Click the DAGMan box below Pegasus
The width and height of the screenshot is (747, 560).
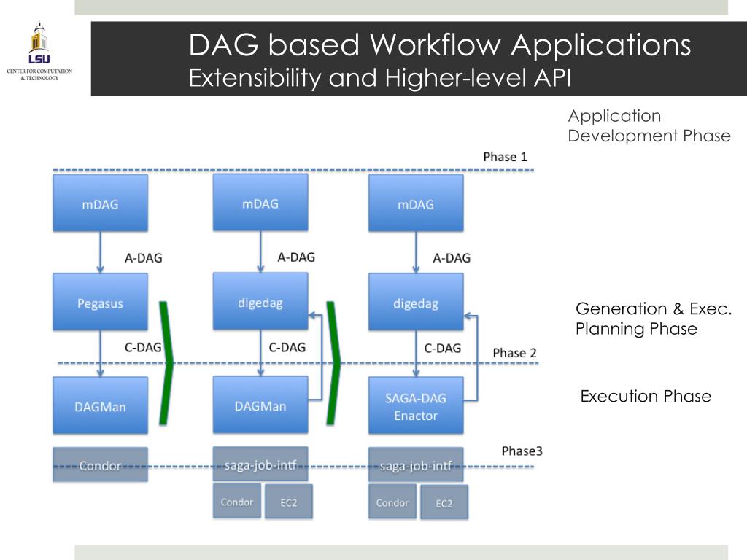tap(100, 405)
